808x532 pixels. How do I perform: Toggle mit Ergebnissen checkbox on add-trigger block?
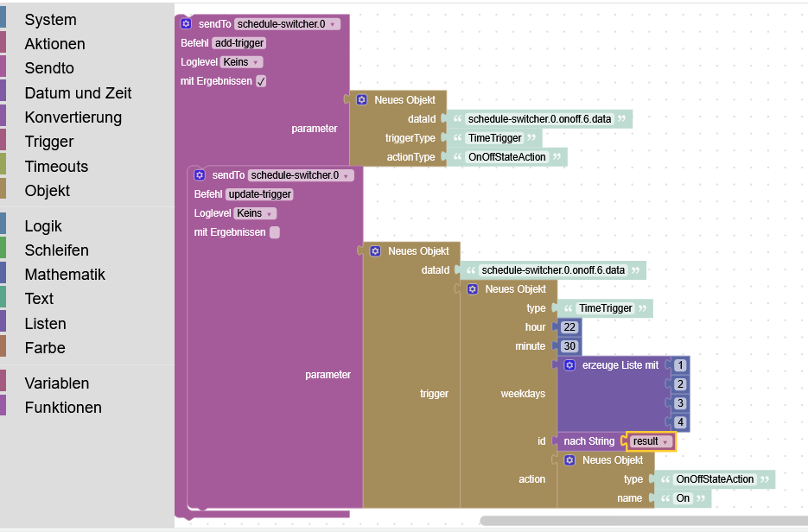coord(261,81)
